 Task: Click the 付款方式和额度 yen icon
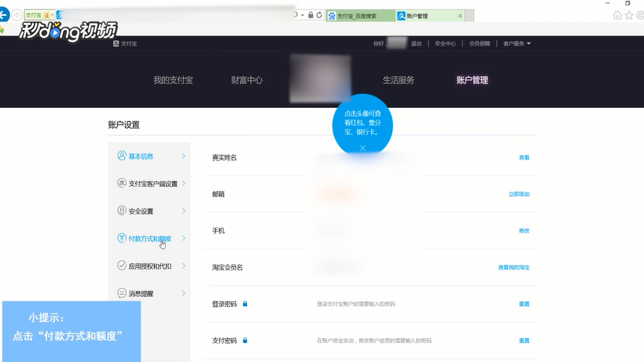click(122, 238)
